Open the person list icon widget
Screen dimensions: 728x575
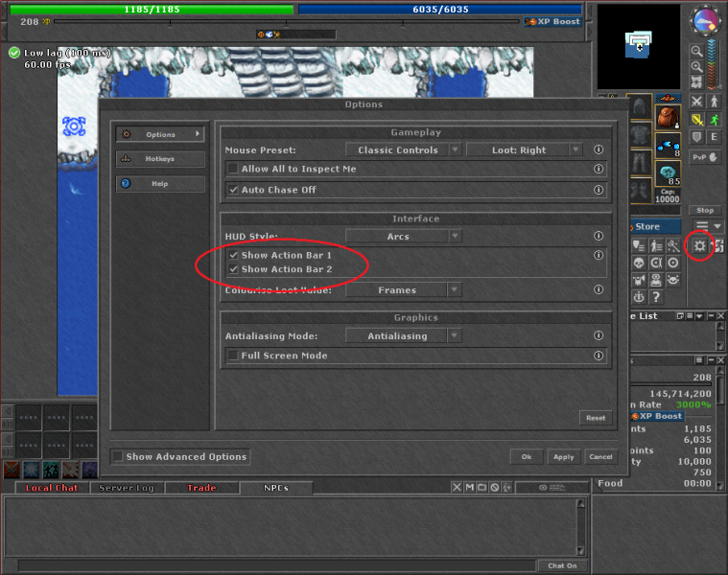pyautogui.click(x=655, y=245)
